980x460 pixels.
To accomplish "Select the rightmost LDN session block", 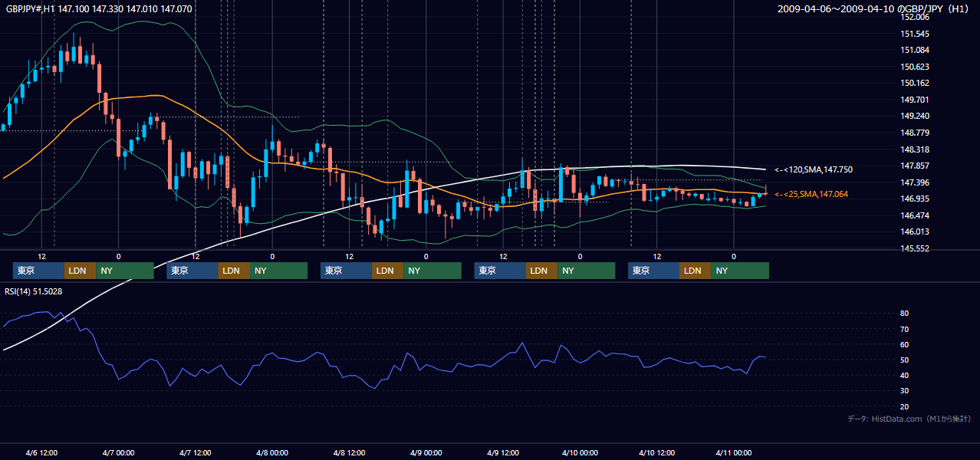I will (x=695, y=271).
